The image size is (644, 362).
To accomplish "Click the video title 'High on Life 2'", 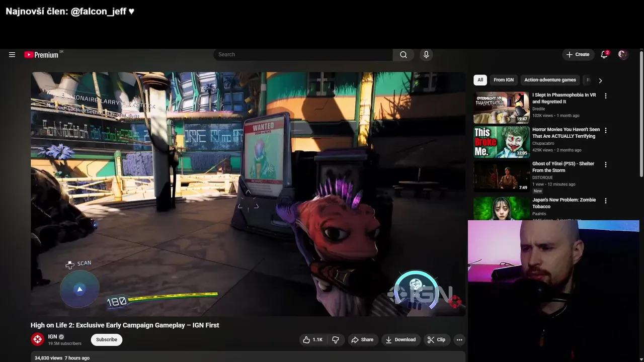I will (x=125, y=325).
